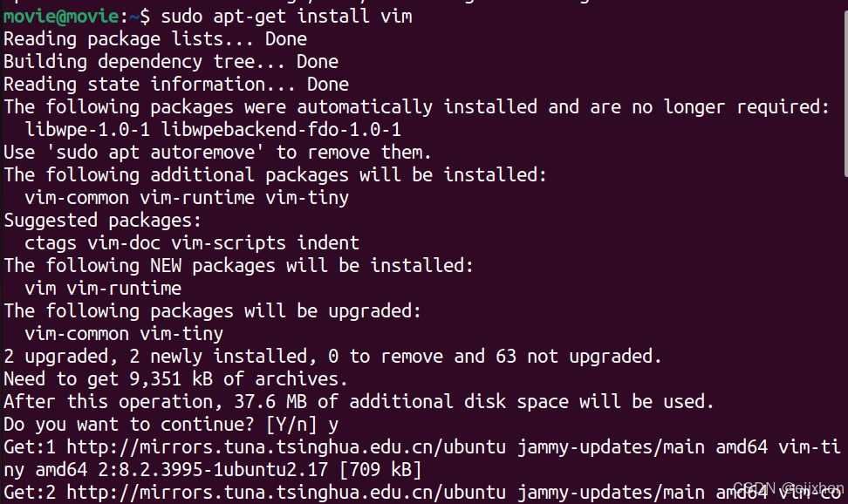848x504 pixels.
Task: Click the '[709 kB]' size text
Action: point(380,470)
